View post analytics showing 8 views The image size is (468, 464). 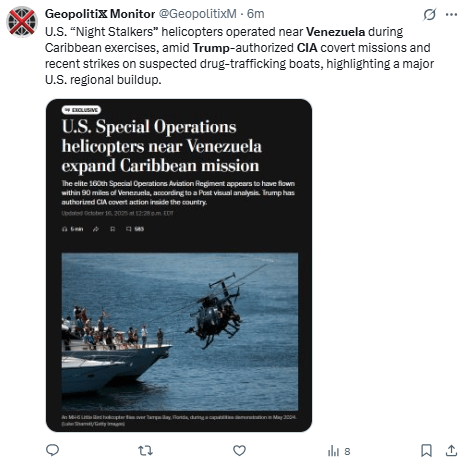click(339, 451)
